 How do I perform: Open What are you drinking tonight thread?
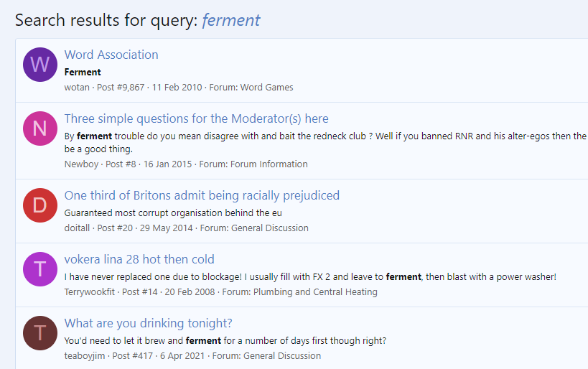[x=148, y=323]
